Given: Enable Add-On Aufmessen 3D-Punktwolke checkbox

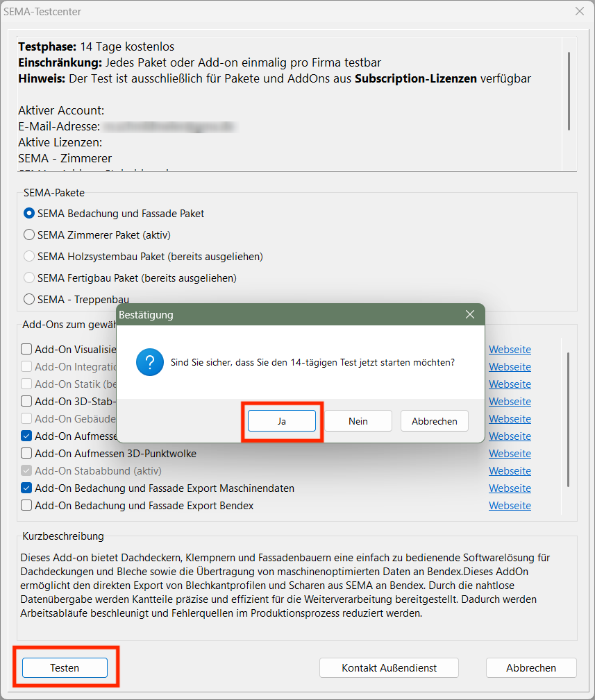Looking at the screenshot, I should 26,454.
